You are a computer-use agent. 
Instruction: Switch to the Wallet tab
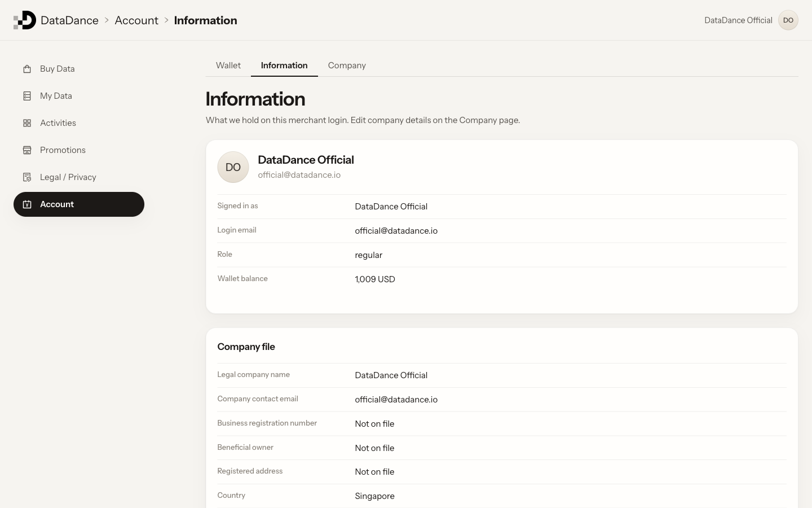click(228, 65)
